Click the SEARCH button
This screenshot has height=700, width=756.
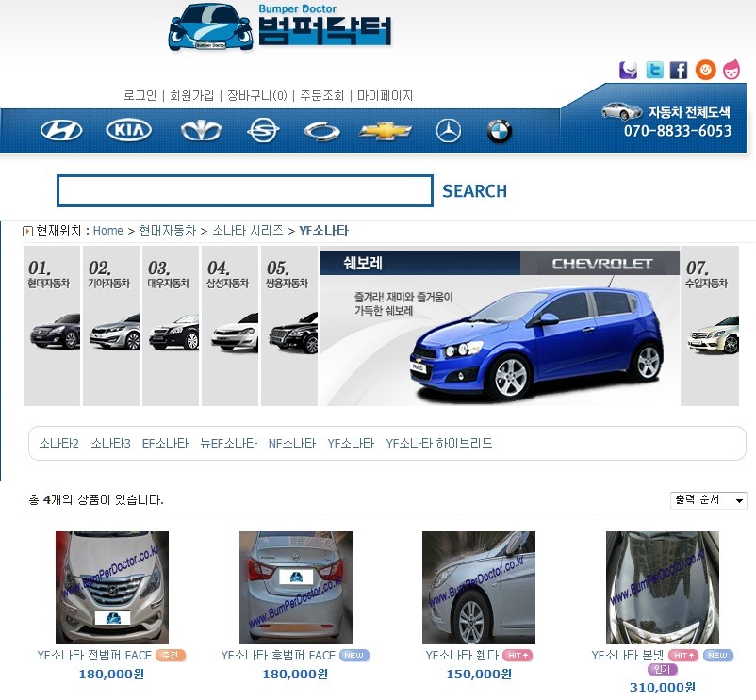pyautogui.click(x=474, y=191)
